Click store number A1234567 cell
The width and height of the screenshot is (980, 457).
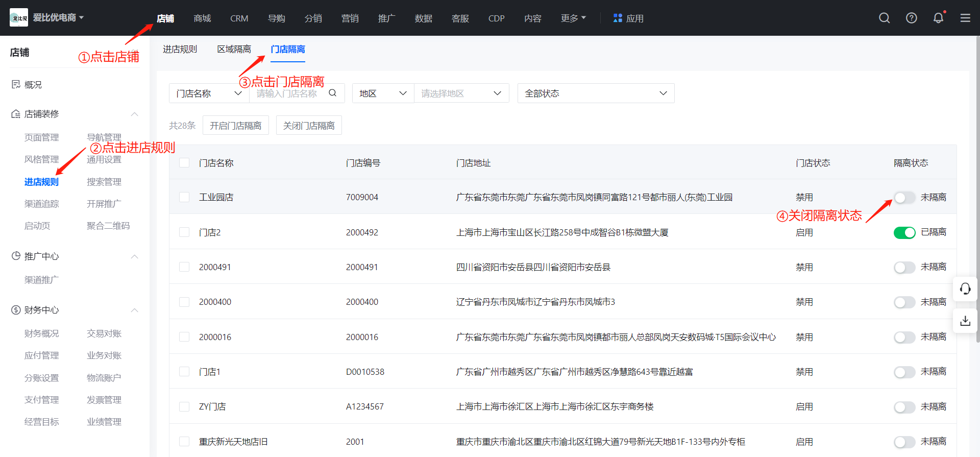pos(364,406)
